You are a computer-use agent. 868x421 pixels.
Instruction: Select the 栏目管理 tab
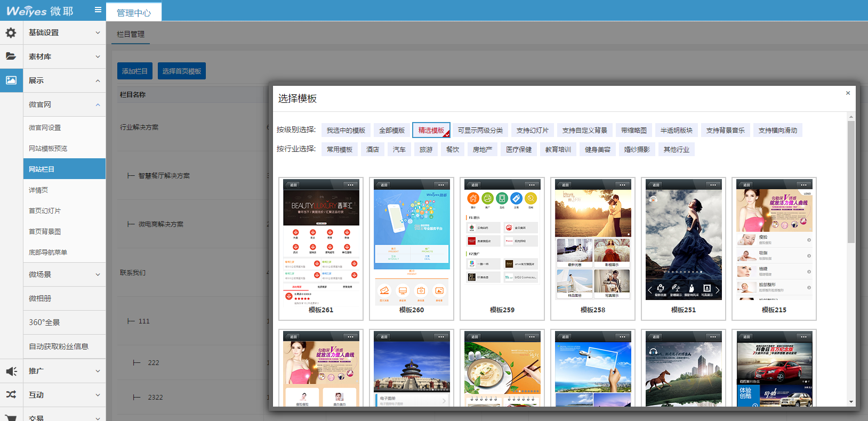(131, 34)
